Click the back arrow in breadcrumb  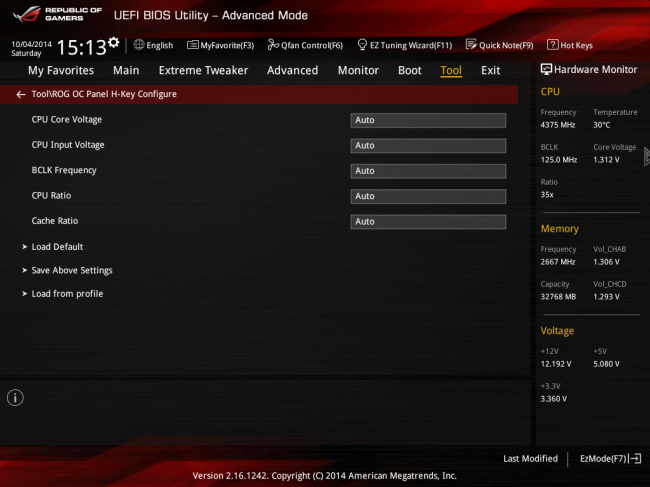pos(21,94)
